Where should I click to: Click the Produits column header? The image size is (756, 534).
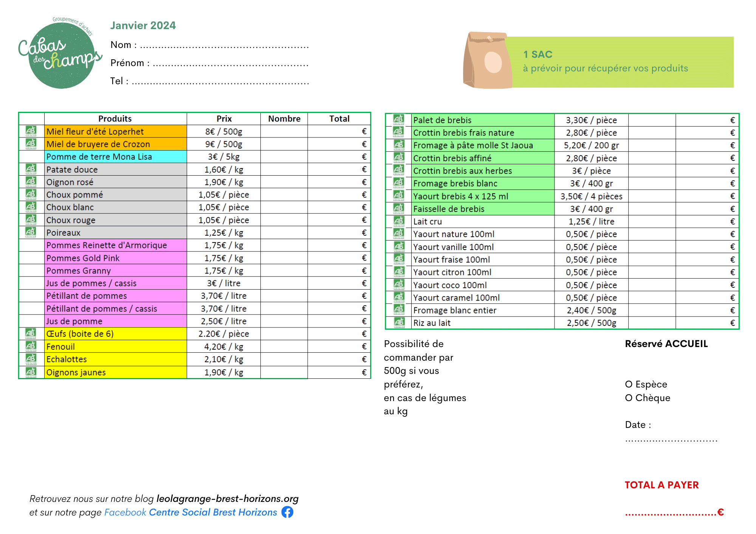115,119
